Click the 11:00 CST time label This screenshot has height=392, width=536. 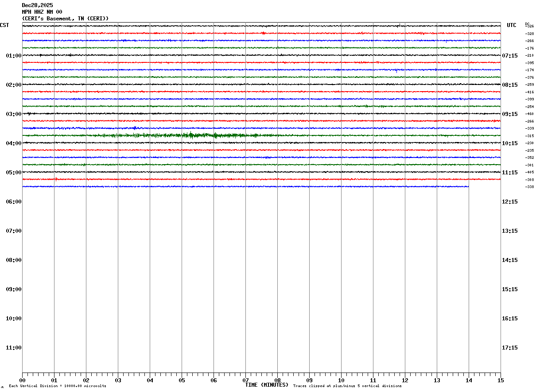tap(14, 348)
